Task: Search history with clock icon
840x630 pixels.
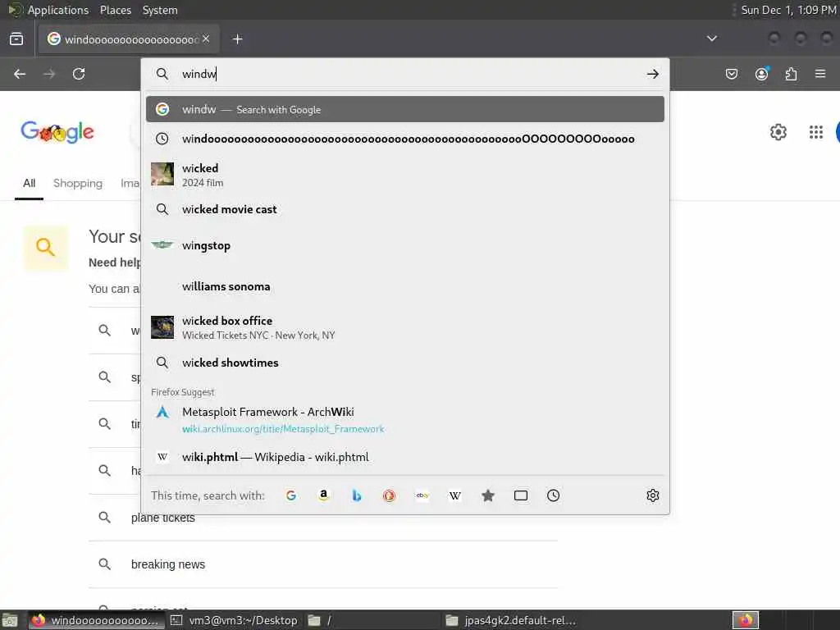Action: click(x=554, y=495)
